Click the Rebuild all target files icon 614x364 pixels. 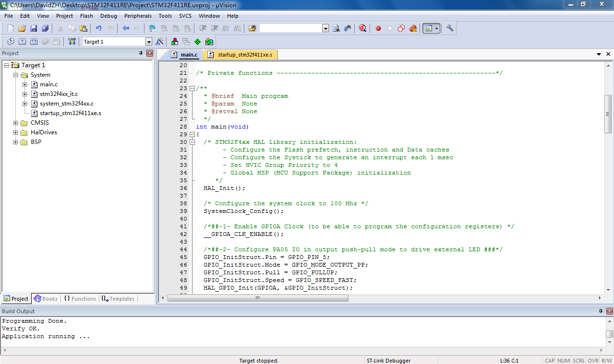(x=34, y=42)
